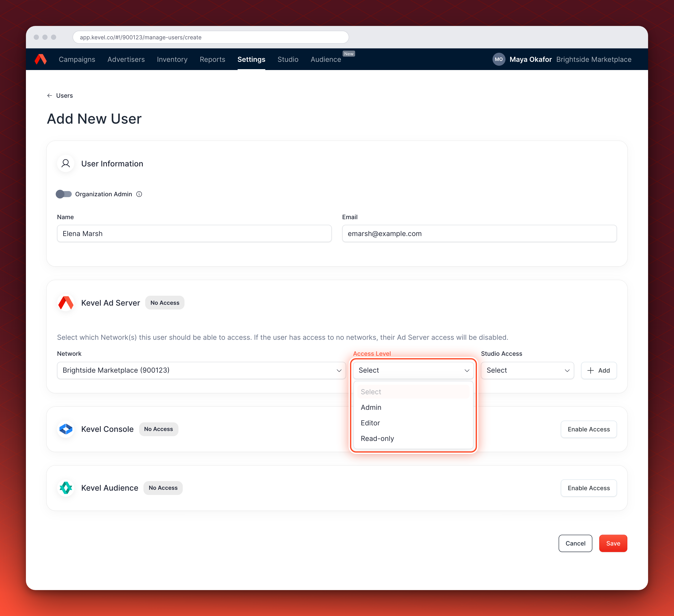Click the Cancel button

575,543
